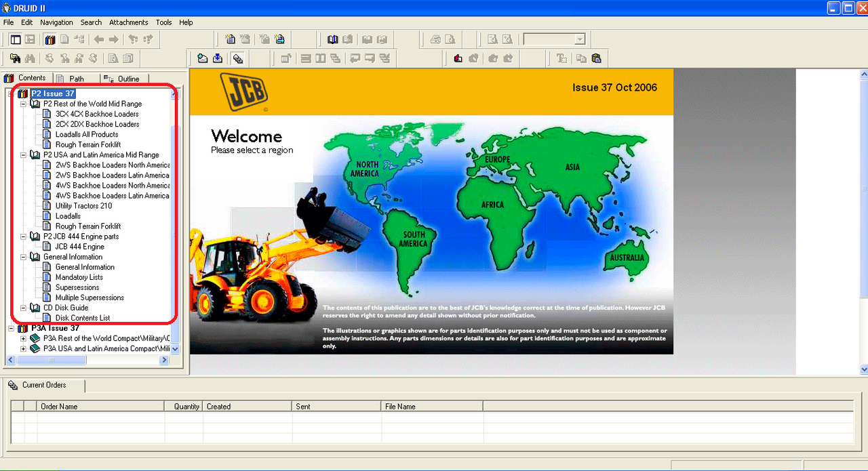The height and width of the screenshot is (471, 868).
Task: Click the copy icon
Action: (581, 58)
